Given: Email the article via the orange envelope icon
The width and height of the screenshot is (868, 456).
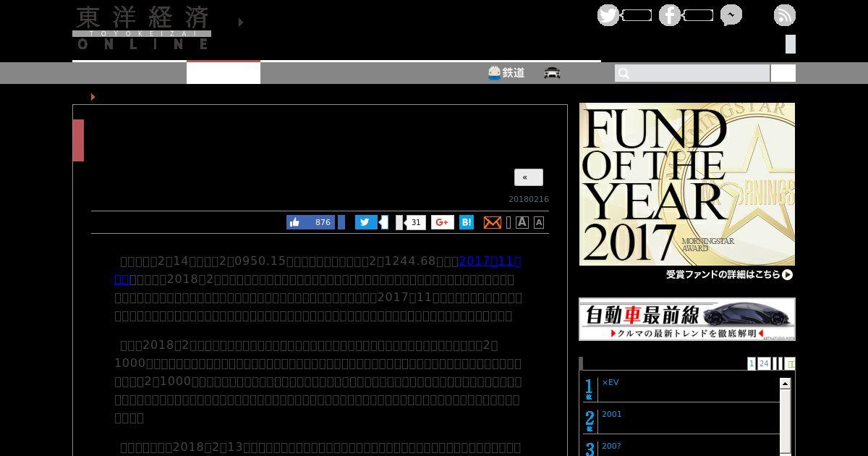Looking at the screenshot, I should pyautogui.click(x=493, y=222).
